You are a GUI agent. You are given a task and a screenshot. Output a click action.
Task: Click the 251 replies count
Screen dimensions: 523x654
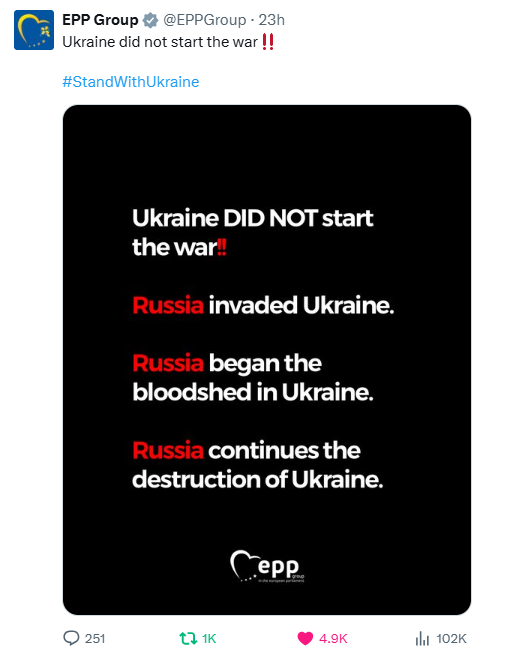pyautogui.click(x=95, y=639)
